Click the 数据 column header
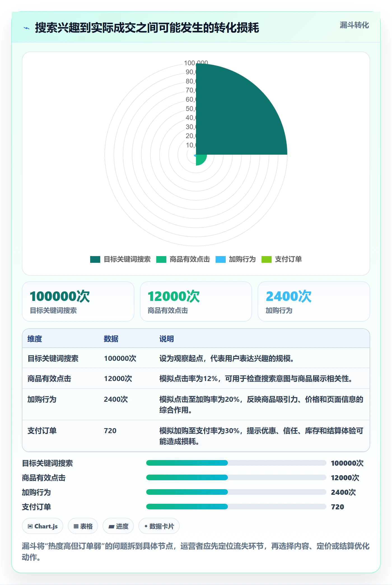Image resolution: width=392 pixels, height=585 pixels. coord(111,339)
